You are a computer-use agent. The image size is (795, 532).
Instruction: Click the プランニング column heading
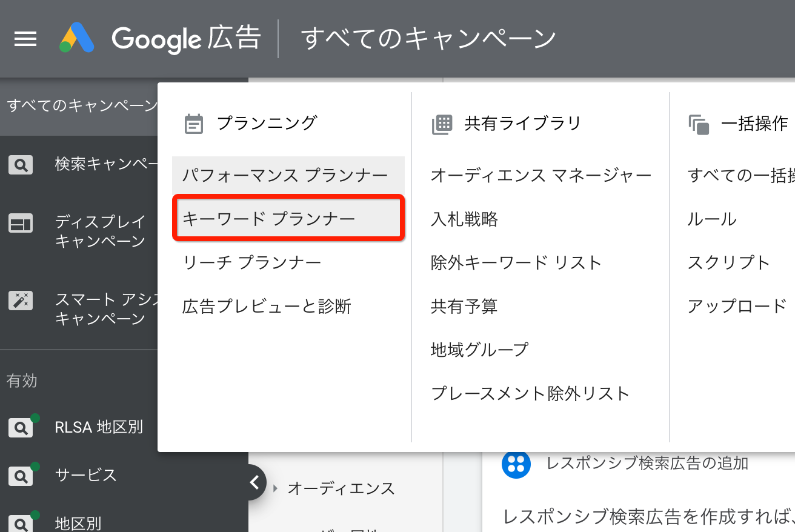tap(267, 123)
